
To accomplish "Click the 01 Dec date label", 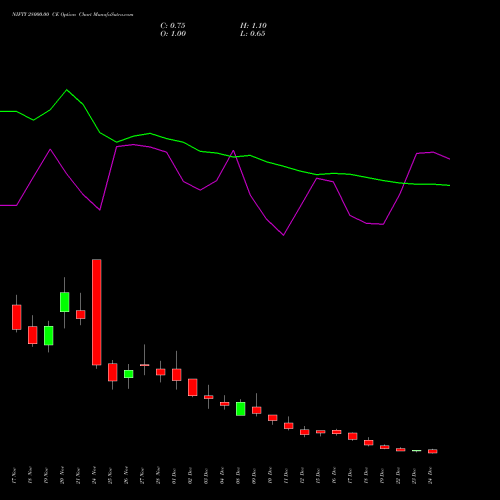I will coord(174,476).
